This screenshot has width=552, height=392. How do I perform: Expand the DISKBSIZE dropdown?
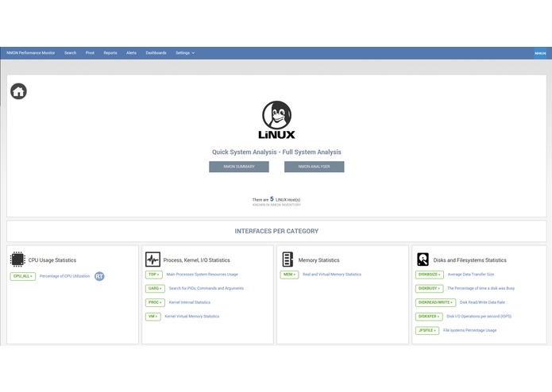tap(429, 275)
